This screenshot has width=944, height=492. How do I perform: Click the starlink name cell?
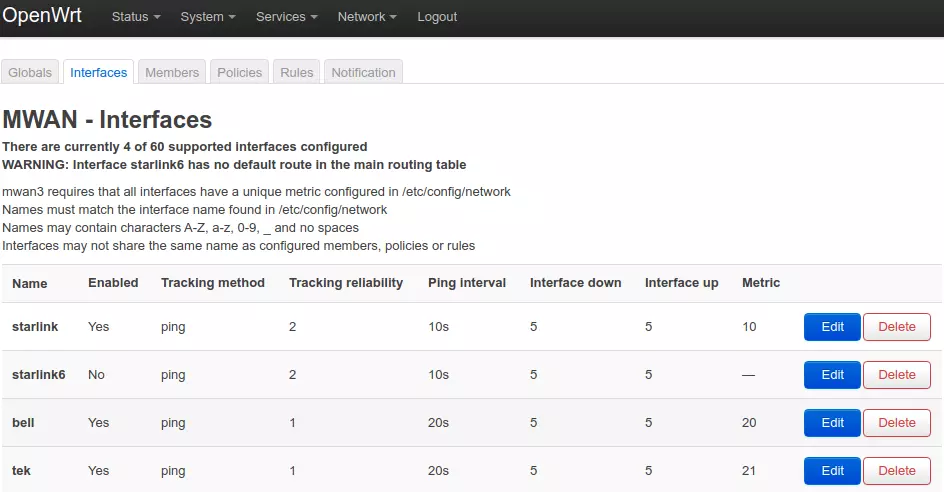point(35,327)
